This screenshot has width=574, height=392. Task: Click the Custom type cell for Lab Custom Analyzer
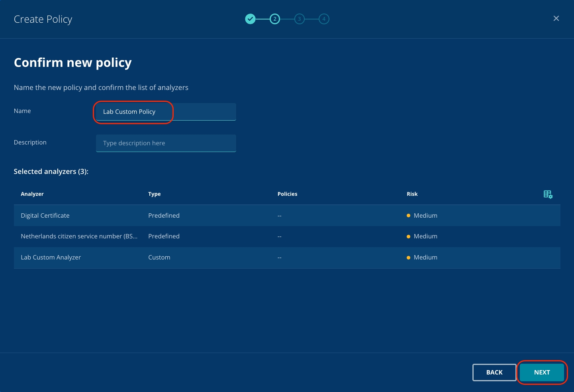click(159, 257)
